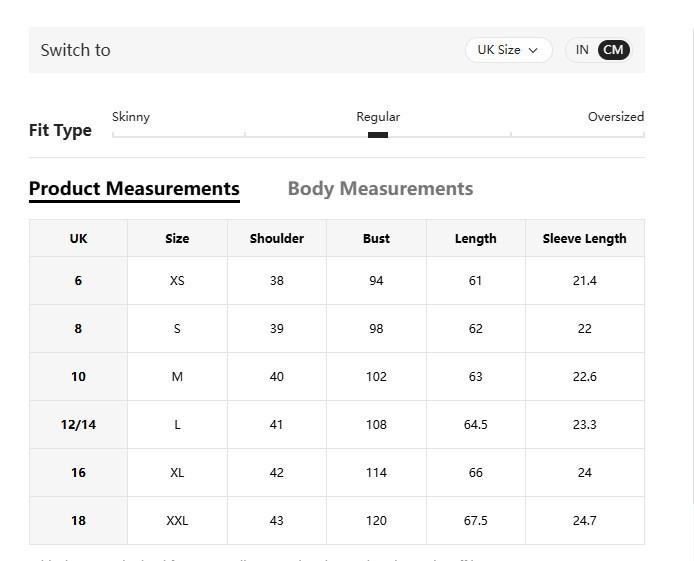Click the Length column header
Screen dimensions: 694x561
pyautogui.click(x=475, y=239)
